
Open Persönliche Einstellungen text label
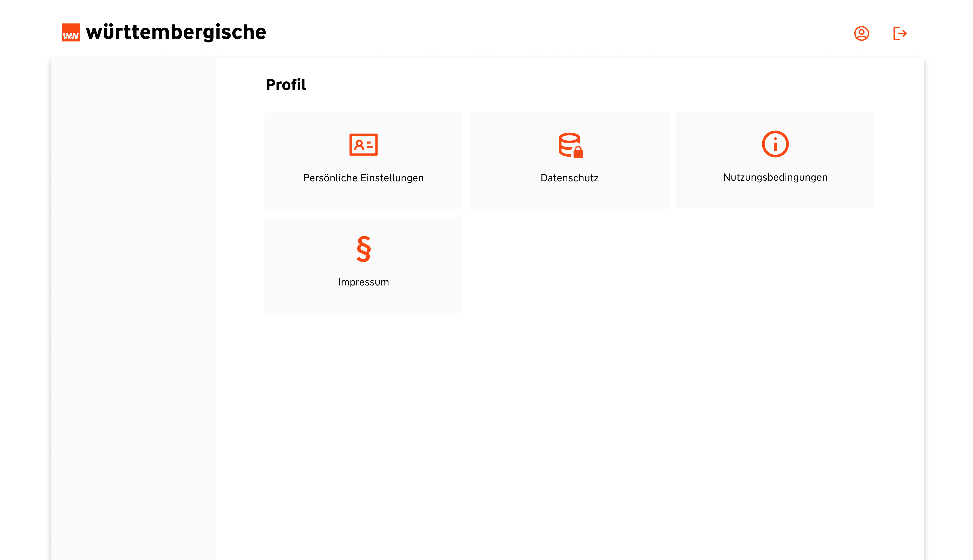pos(363,178)
